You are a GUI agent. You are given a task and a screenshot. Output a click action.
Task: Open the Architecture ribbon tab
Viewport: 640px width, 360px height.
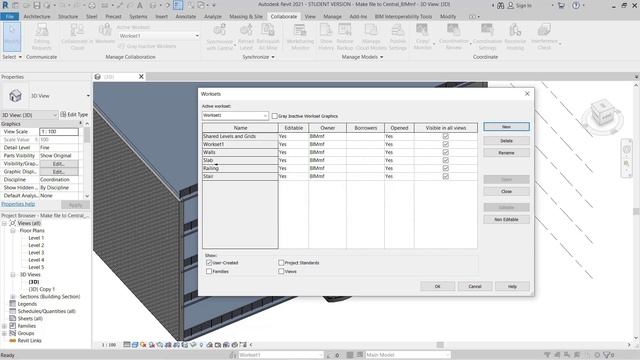[x=37, y=17]
